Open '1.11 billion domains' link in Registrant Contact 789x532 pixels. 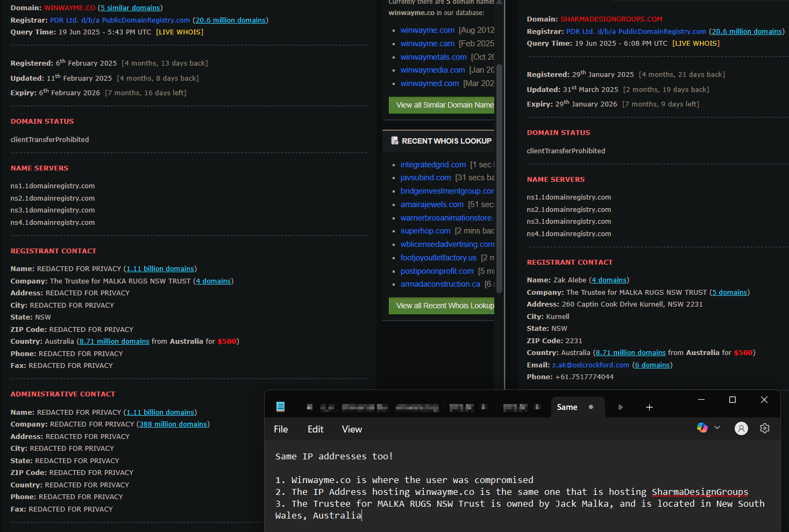coord(160,269)
